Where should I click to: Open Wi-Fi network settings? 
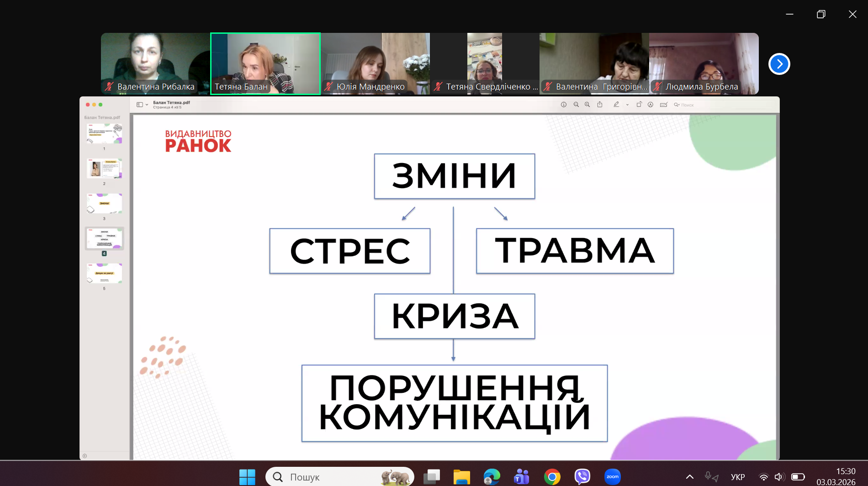pyautogui.click(x=763, y=477)
